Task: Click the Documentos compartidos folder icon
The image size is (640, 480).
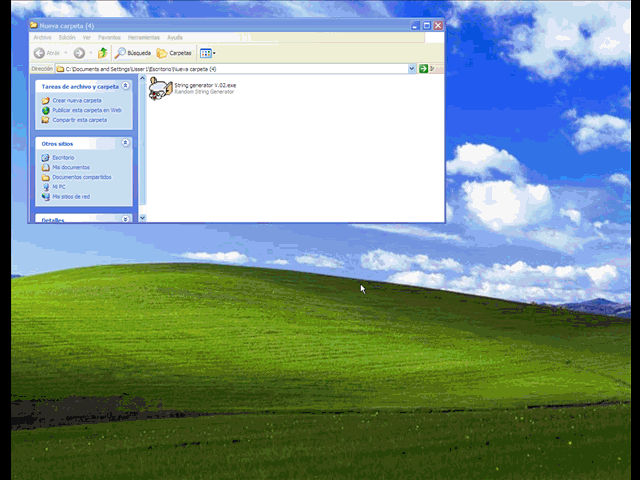Action: [45, 177]
